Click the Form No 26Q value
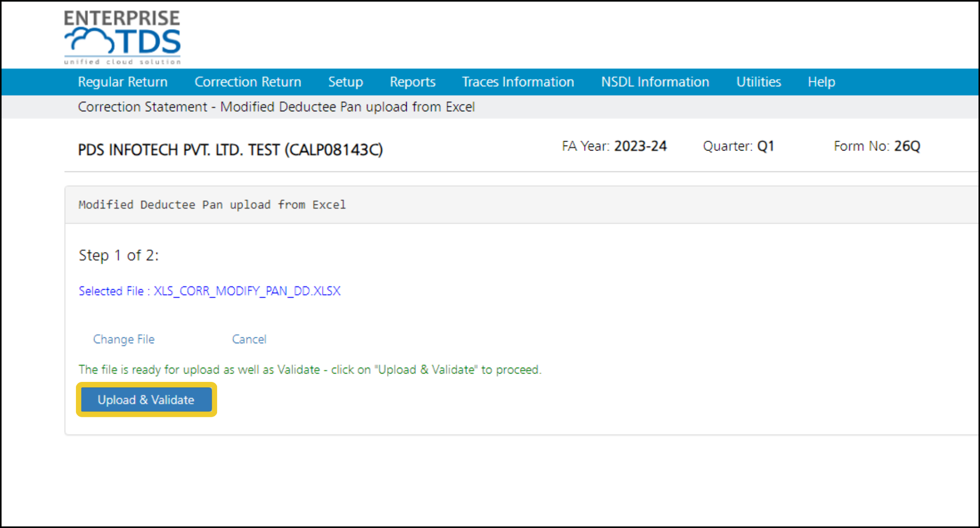This screenshot has width=980, height=528. 907,146
